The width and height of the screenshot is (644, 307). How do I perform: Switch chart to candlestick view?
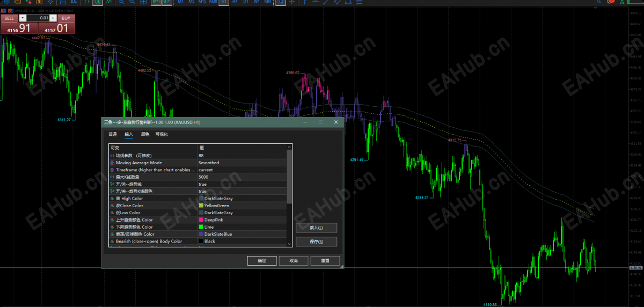pos(98,2)
